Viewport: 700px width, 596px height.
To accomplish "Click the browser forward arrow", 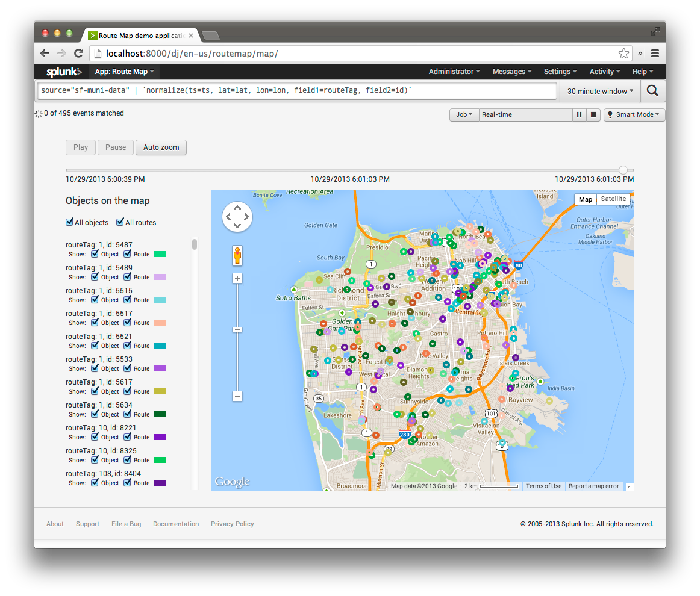I will click(61, 54).
